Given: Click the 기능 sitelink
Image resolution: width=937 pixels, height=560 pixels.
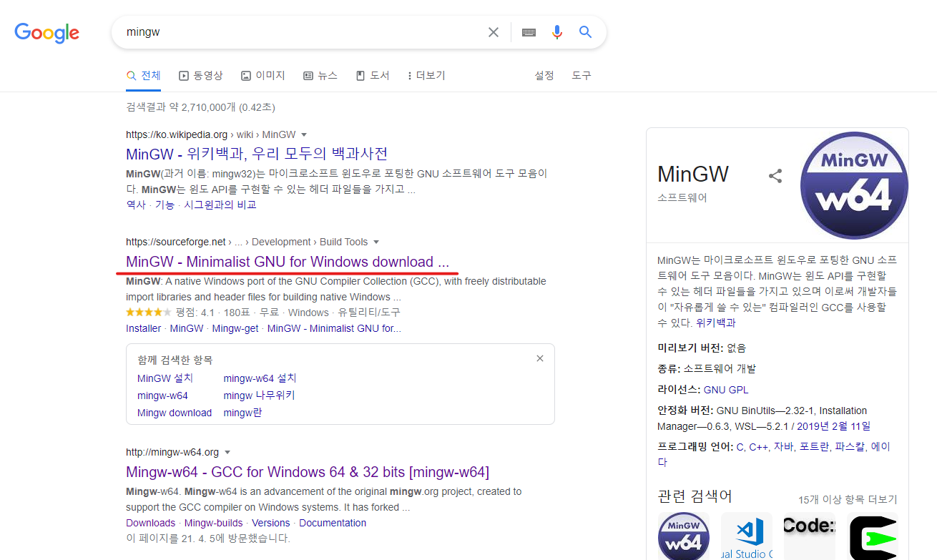Looking at the screenshot, I should tap(165, 205).
